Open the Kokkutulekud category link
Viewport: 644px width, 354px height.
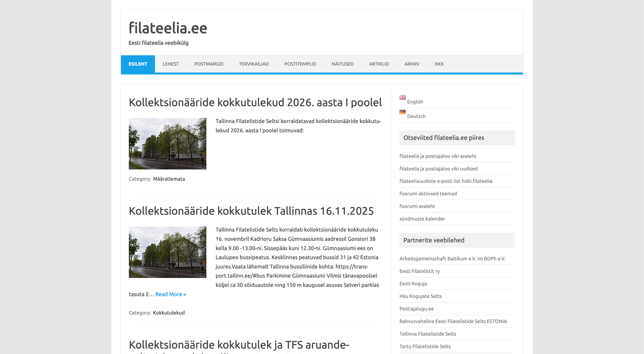click(x=169, y=313)
